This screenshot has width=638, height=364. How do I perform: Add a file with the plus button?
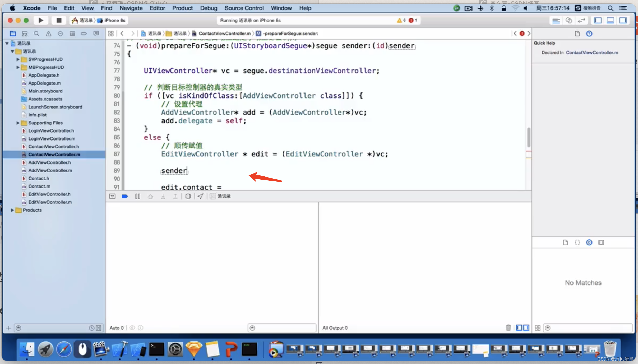click(8, 328)
